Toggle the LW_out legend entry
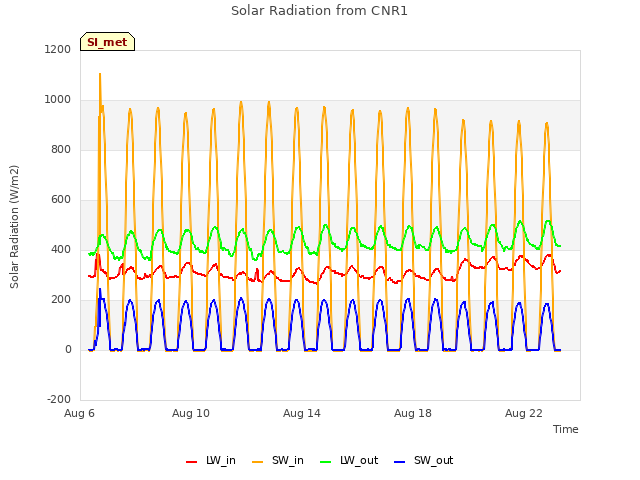640x480 pixels. pyautogui.click(x=349, y=461)
